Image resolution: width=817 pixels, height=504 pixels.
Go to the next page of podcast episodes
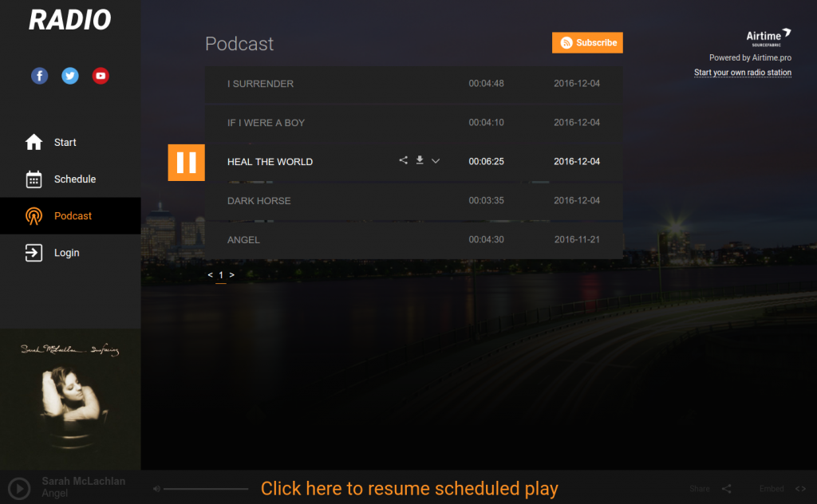[x=231, y=274]
